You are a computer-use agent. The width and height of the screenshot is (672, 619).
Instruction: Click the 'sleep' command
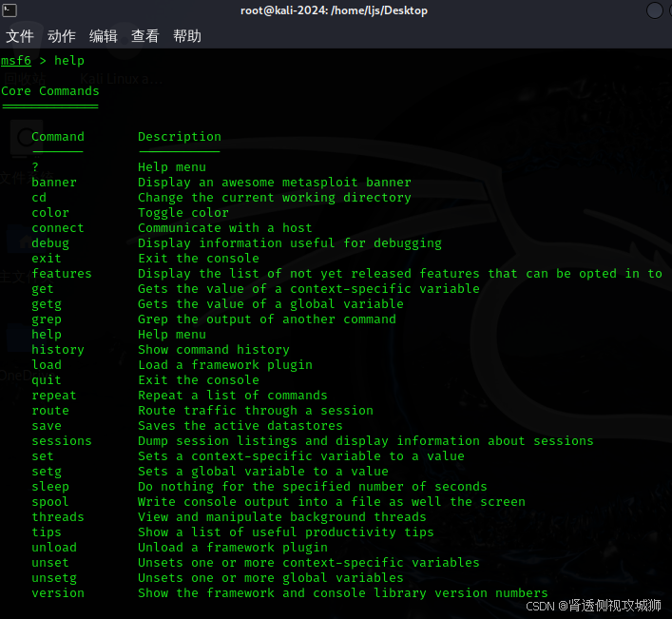[x=50, y=487]
